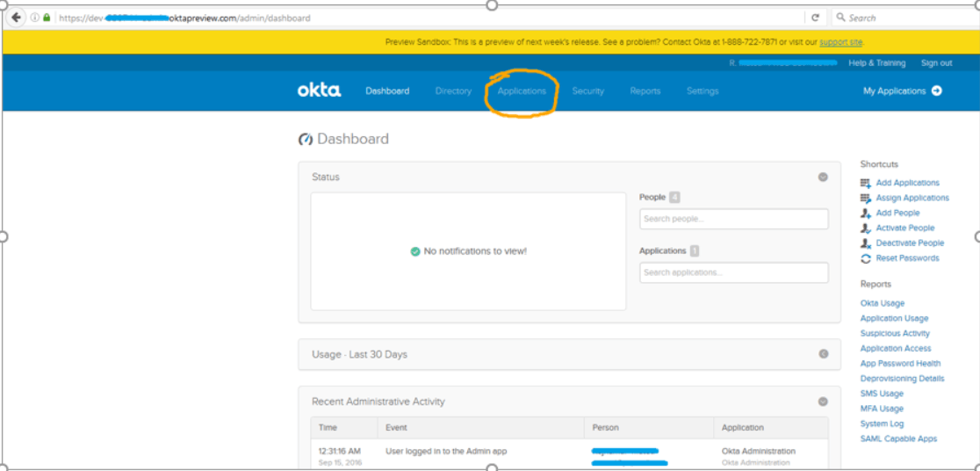Click the Assign Applications shortcut icon

[x=866, y=199]
